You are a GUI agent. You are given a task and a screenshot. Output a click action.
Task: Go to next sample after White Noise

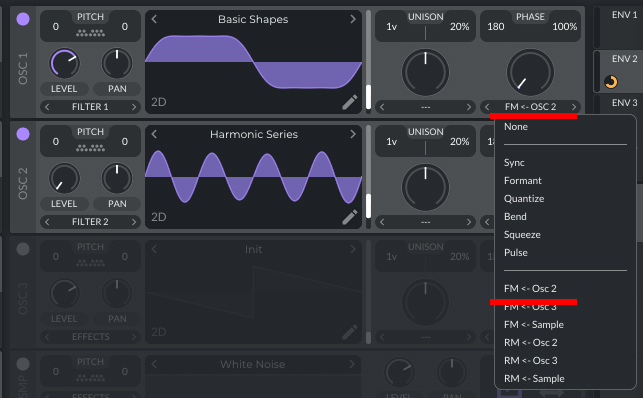(353, 364)
